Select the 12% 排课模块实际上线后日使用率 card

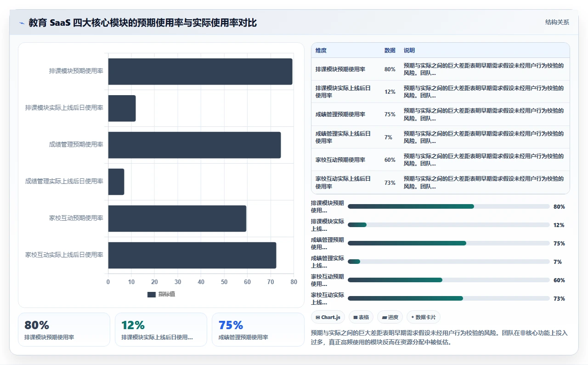tap(161, 330)
